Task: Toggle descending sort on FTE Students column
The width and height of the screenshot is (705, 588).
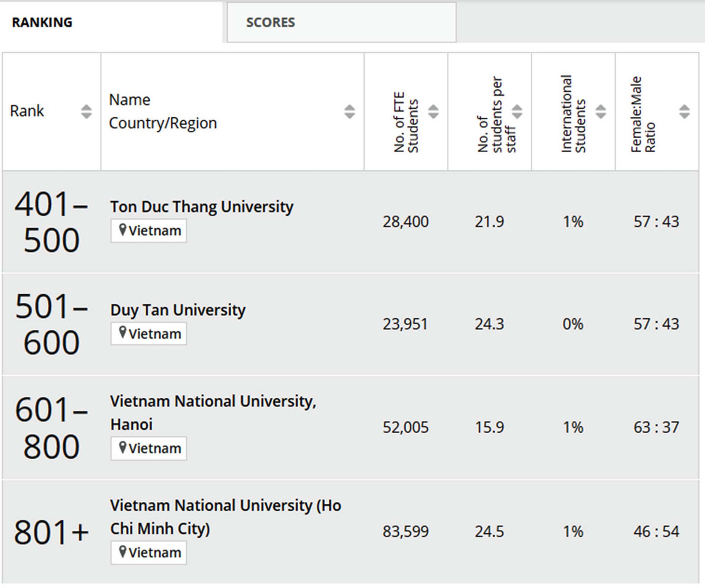Action: point(434,111)
